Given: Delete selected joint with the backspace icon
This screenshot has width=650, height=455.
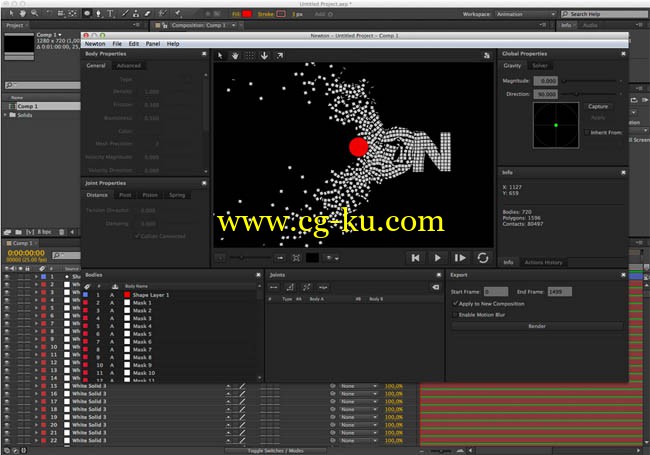Looking at the screenshot, I should 435,287.
